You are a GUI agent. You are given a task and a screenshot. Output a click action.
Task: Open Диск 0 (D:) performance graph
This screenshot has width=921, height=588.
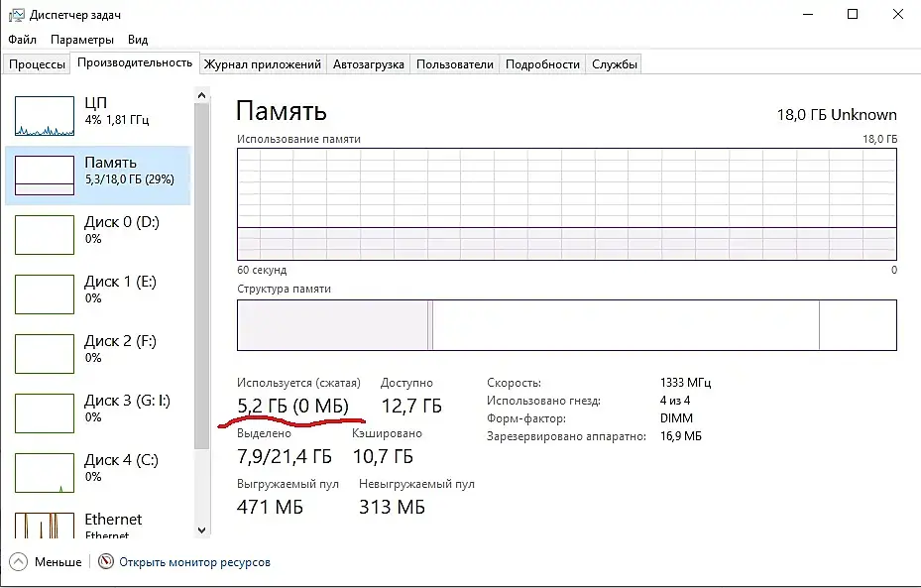[45, 235]
